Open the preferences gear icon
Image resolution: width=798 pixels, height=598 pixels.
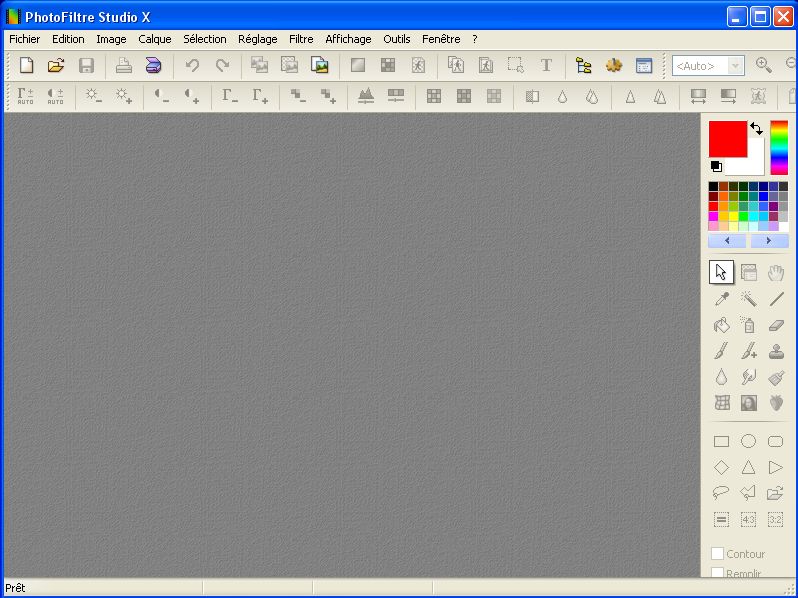click(x=614, y=65)
